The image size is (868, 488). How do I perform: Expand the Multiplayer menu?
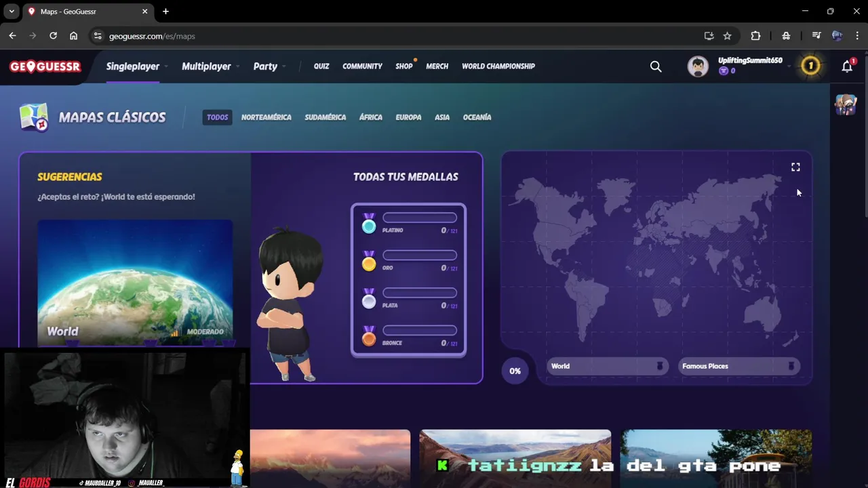pyautogui.click(x=211, y=66)
